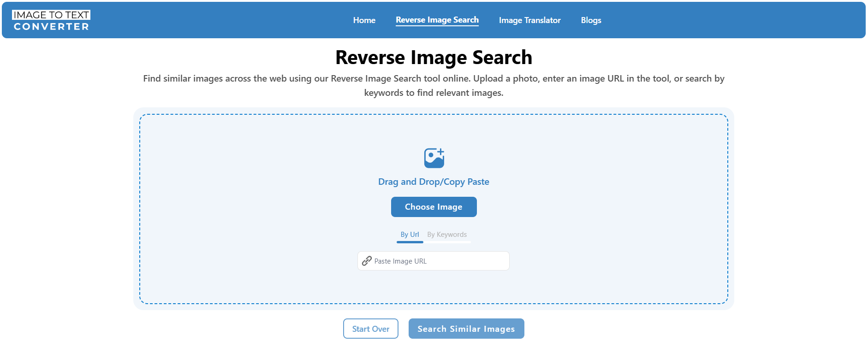Focus the Paste Image URL field
This screenshot has width=868, height=341.
(434, 261)
